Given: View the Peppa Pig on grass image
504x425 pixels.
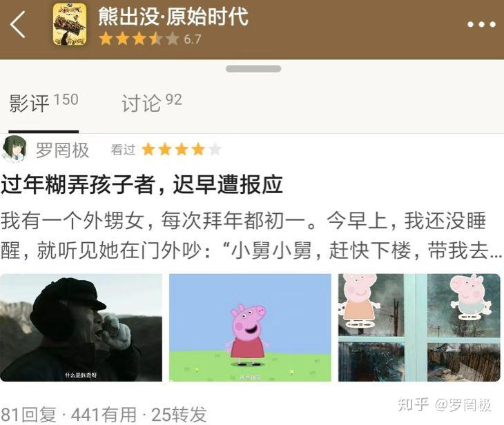Looking at the screenshot, I should click(250, 327).
